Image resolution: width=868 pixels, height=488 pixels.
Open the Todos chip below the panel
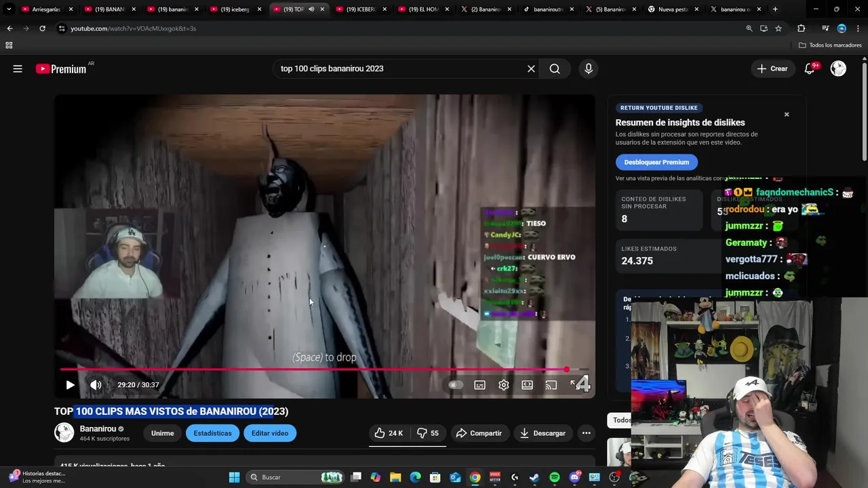coord(619,420)
